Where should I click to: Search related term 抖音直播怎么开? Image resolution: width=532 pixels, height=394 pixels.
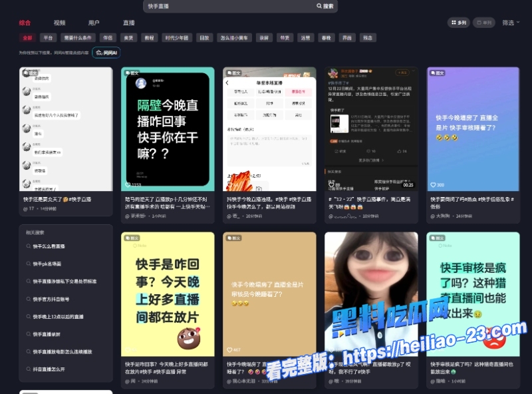(49, 369)
